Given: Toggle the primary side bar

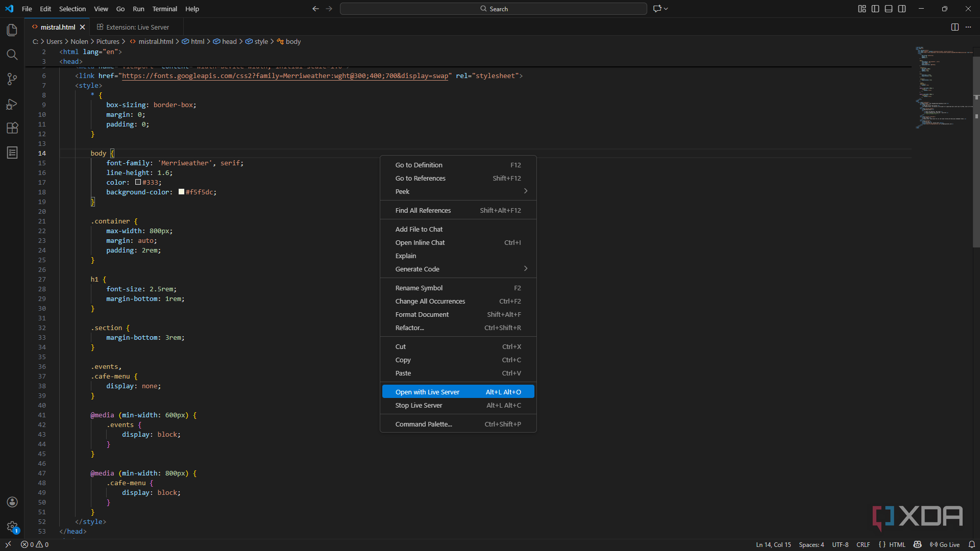Looking at the screenshot, I should (875, 9).
